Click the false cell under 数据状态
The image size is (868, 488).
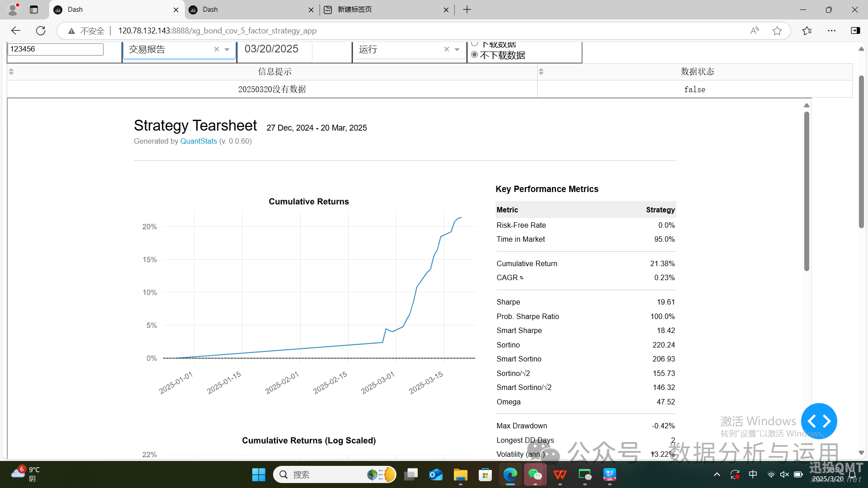coord(695,89)
